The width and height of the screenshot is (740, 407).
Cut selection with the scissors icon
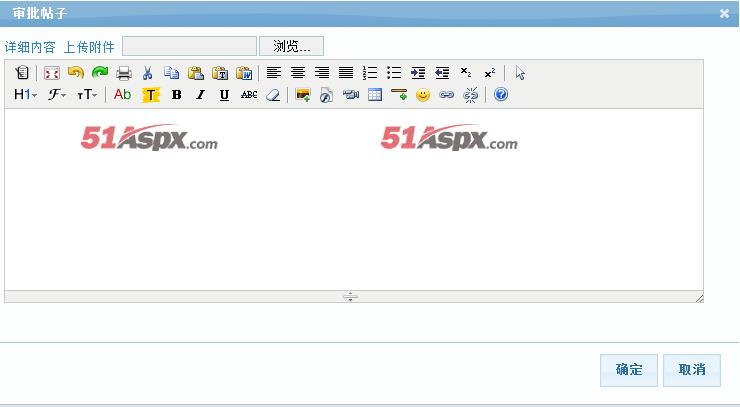tap(148, 73)
